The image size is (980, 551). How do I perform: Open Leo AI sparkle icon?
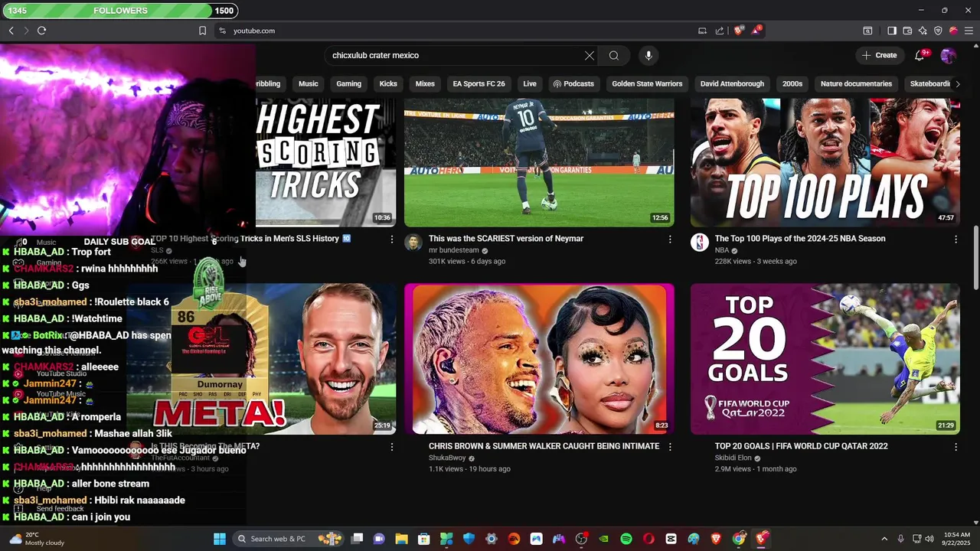[923, 31]
